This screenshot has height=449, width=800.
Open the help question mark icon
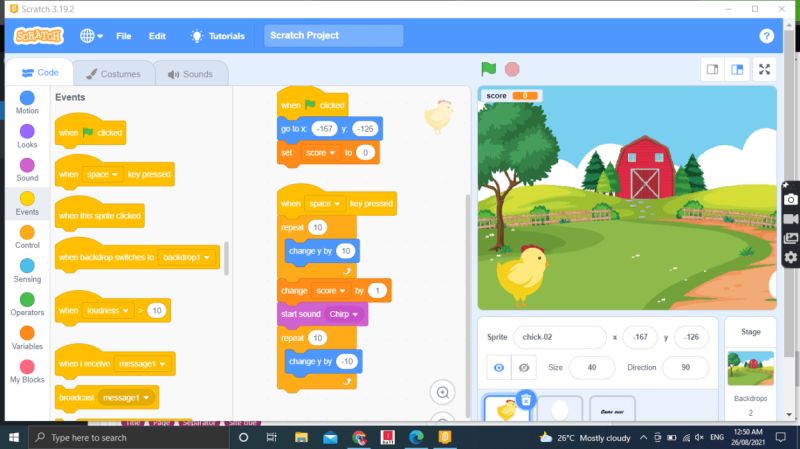(766, 36)
